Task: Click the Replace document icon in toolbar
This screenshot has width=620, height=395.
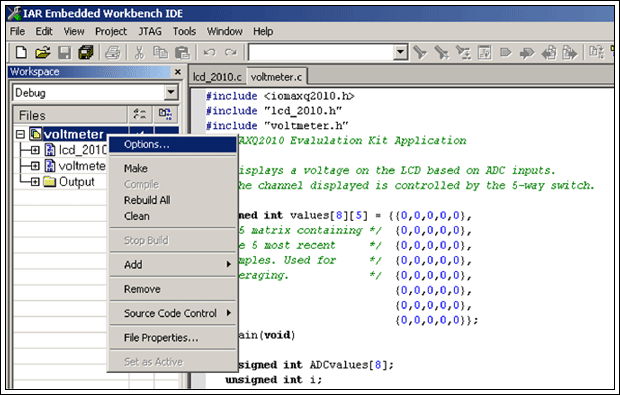Action: pyautogui.click(x=484, y=52)
